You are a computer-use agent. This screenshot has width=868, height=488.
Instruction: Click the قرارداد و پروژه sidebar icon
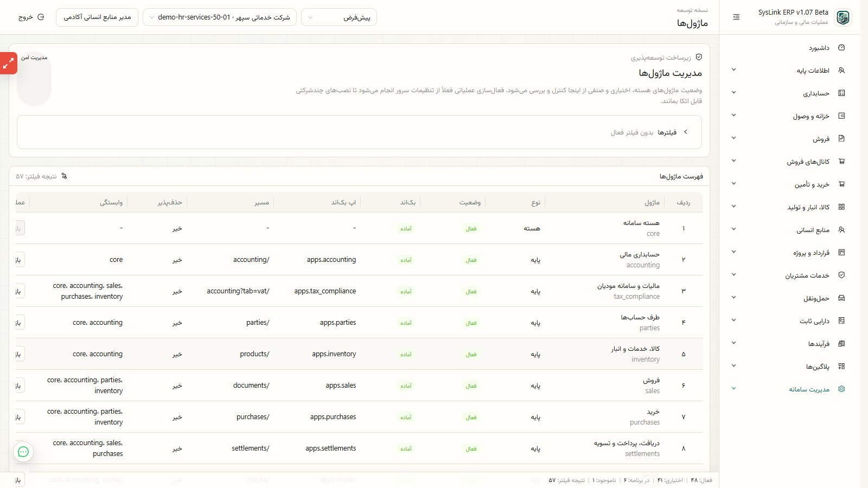pyautogui.click(x=841, y=253)
